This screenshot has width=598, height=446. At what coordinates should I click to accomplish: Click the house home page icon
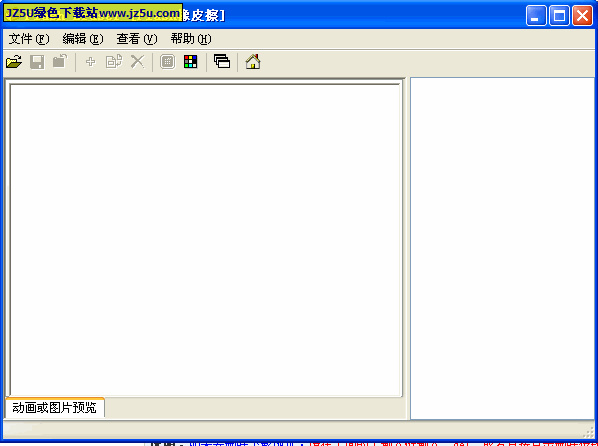click(253, 61)
